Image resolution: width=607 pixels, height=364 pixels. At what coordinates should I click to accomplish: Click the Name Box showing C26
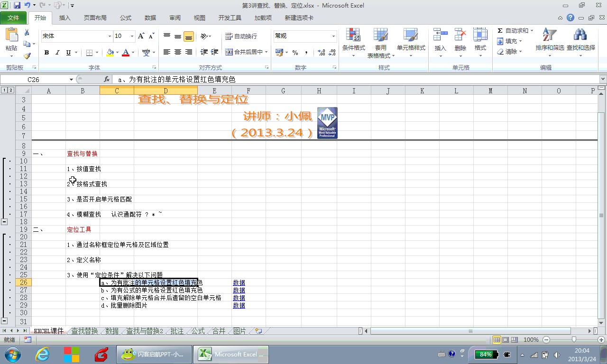[33, 80]
